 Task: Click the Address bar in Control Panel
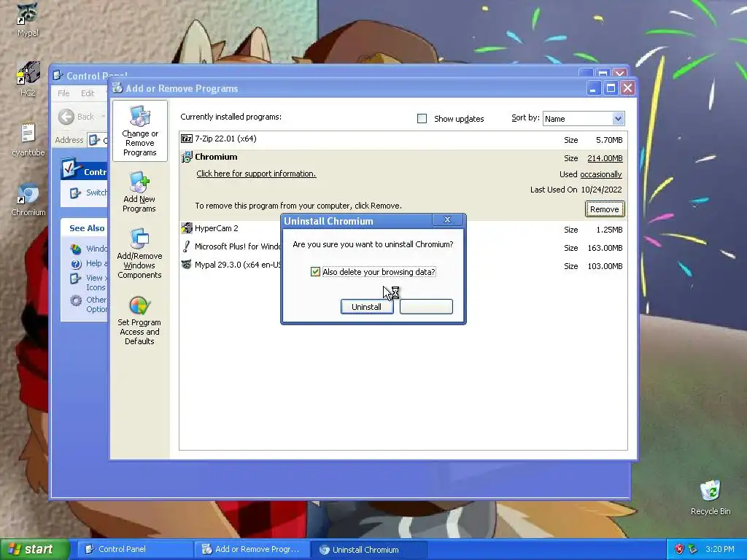coord(97,140)
